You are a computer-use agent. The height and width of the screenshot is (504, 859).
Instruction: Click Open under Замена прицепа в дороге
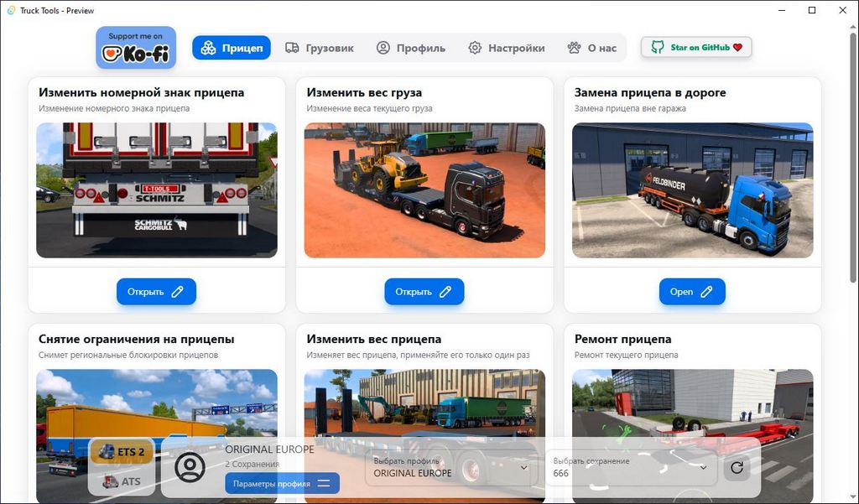point(692,292)
